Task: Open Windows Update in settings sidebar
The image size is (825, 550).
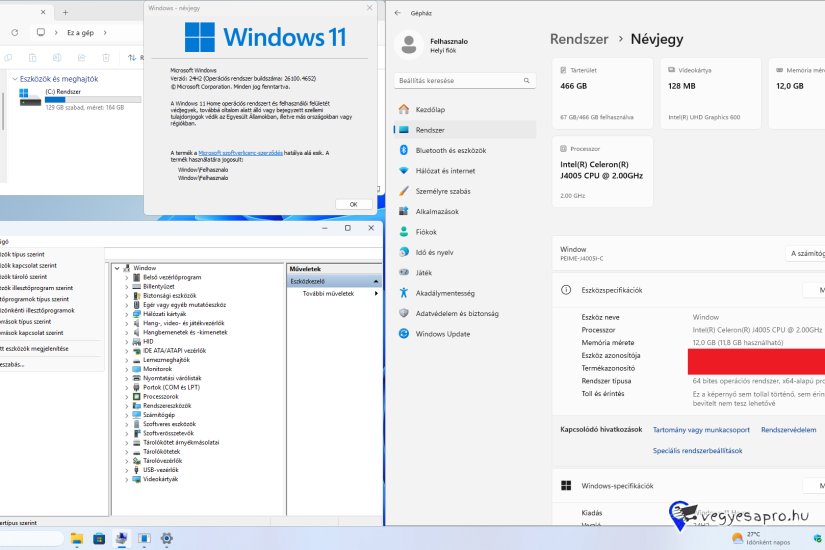Action: 442,334
